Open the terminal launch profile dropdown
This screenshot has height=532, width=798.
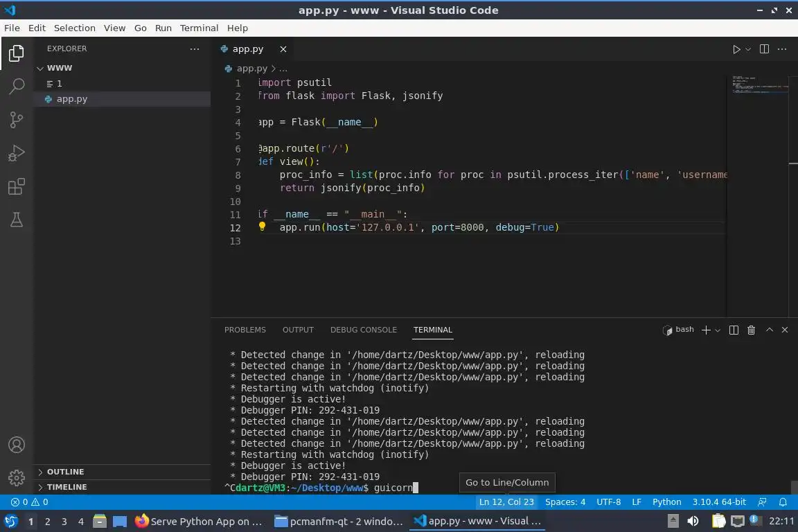click(718, 330)
